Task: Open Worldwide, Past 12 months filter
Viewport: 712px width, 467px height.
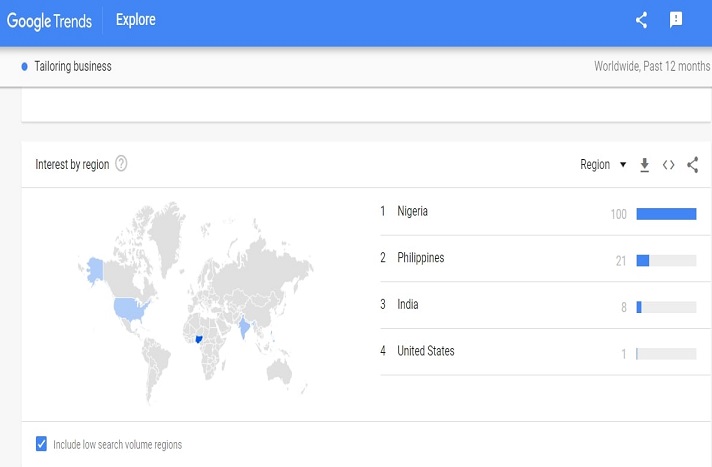Action: pyautogui.click(x=651, y=67)
